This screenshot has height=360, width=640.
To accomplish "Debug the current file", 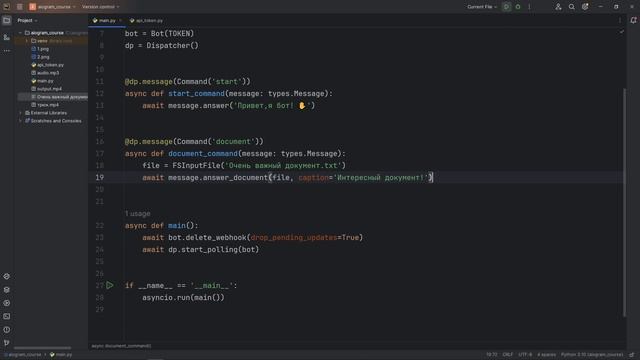I will point(518,7).
